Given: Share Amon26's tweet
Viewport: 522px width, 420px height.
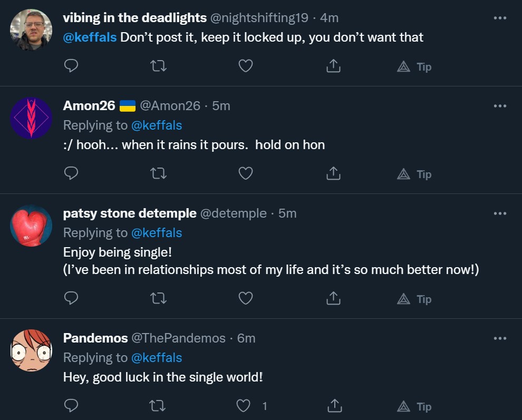Looking at the screenshot, I should point(333,174).
